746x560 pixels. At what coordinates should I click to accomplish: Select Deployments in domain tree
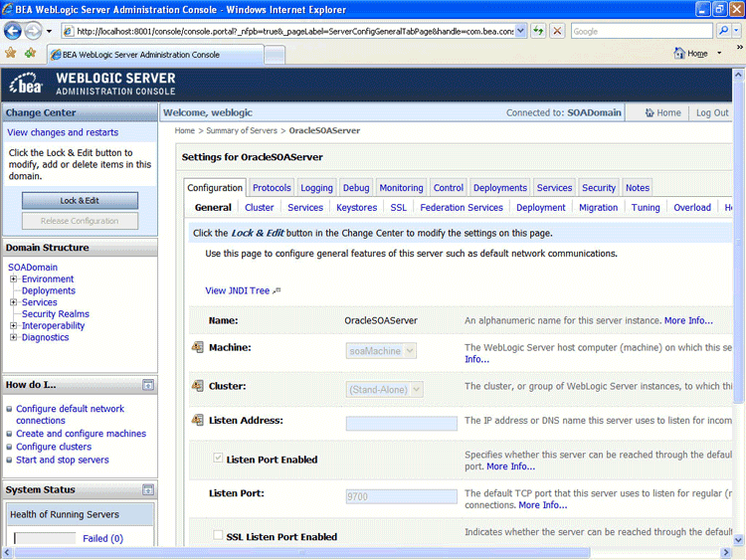point(48,290)
